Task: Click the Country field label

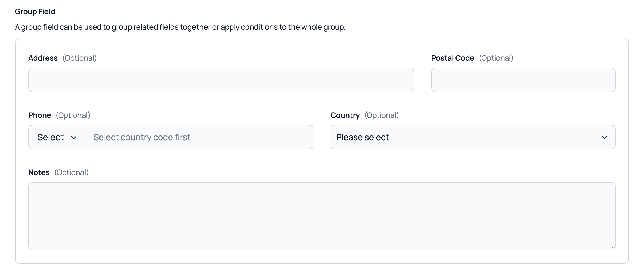Action: (x=345, y=115)
